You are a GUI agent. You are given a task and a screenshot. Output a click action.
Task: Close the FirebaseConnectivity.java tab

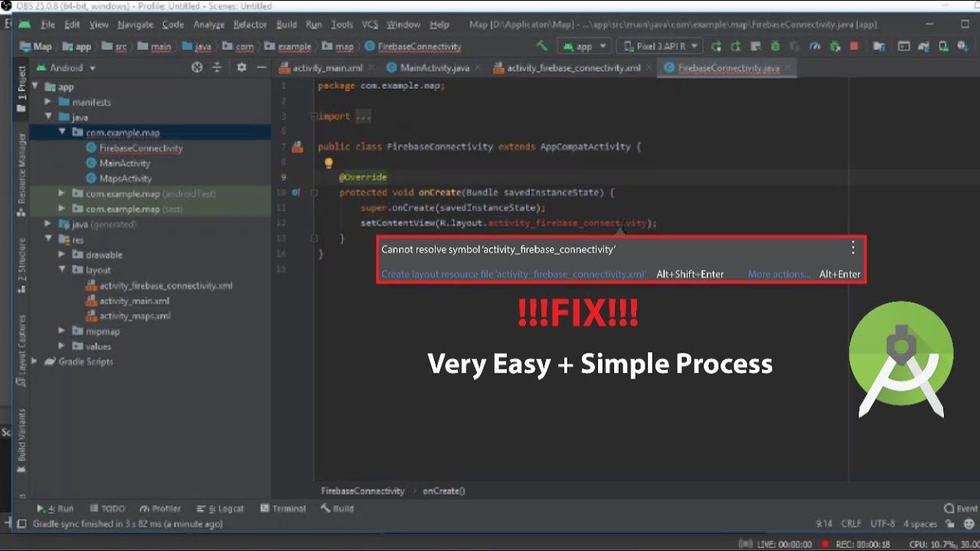[787, 67]
